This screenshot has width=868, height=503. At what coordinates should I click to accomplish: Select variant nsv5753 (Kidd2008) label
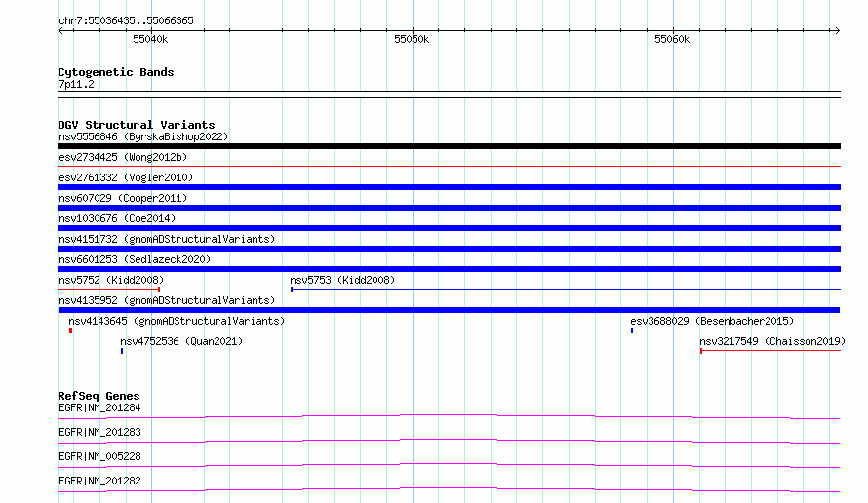342,280
